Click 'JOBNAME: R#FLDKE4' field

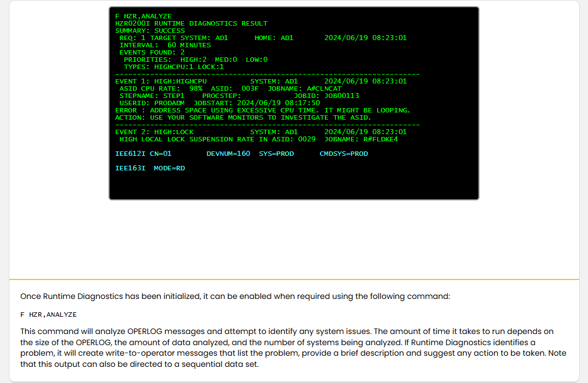pyautogui.click(x=361, y=139)
